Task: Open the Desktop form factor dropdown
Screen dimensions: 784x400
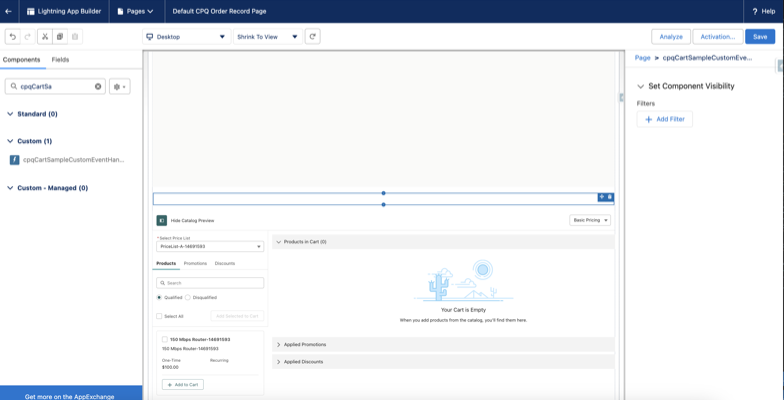Action: pyautogui.click(x=186, y=36)
